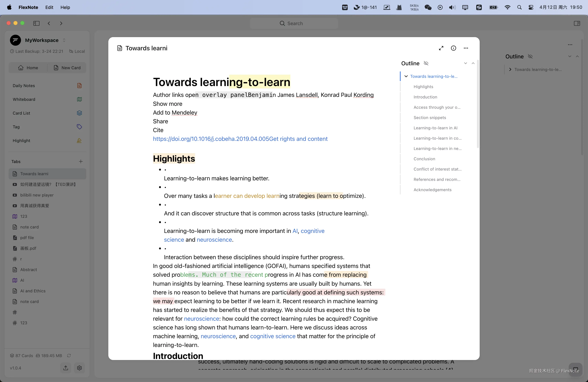
Task: Open the settings gear in sidebar
Action: pyautogui.click(x=79, y=368)
